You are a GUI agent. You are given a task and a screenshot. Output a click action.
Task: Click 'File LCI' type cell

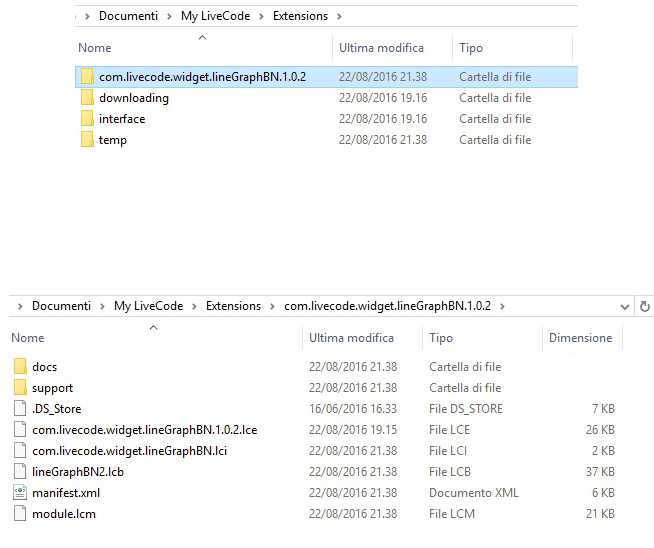click(x=448, y=450)
